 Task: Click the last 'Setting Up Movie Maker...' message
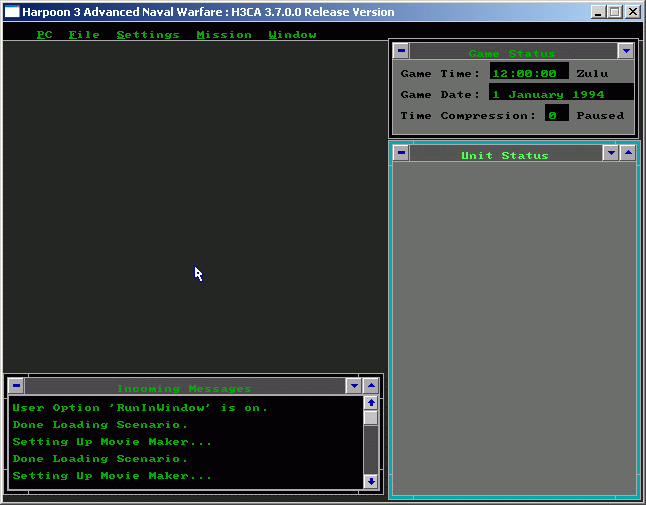click(x=112, y=476)
